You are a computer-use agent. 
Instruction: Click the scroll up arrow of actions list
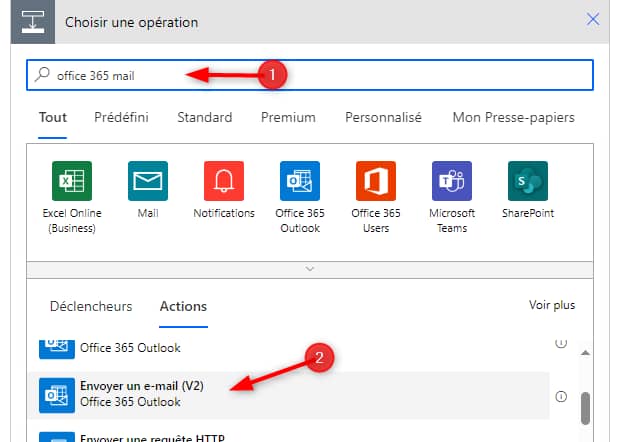pos(585,353)
